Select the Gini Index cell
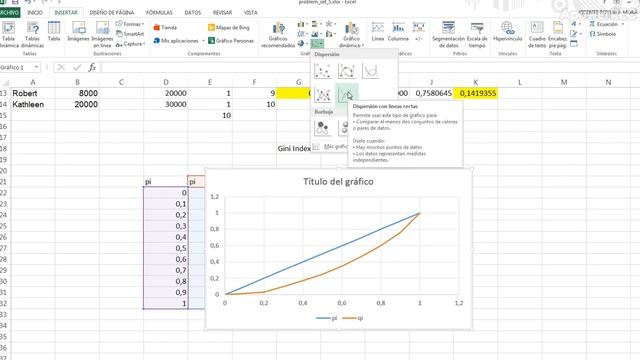The width and height of the screenshot is (640, 360). [294, 149]
